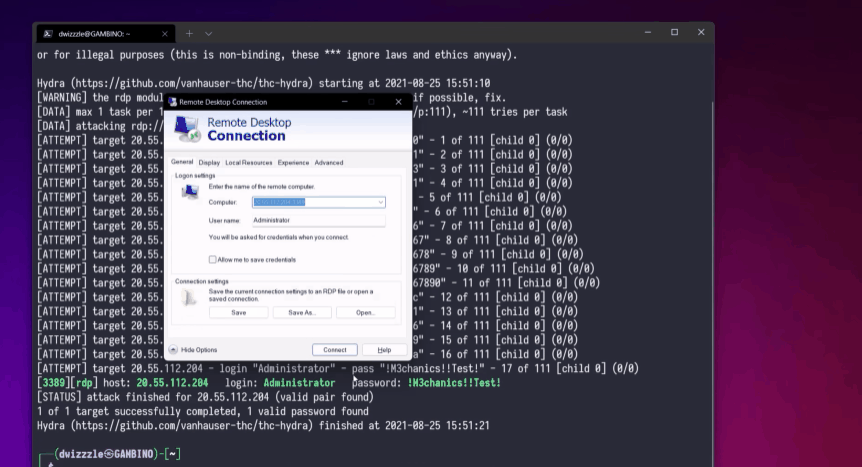Maximize the terminal window
862x467 pixels.
675,32
